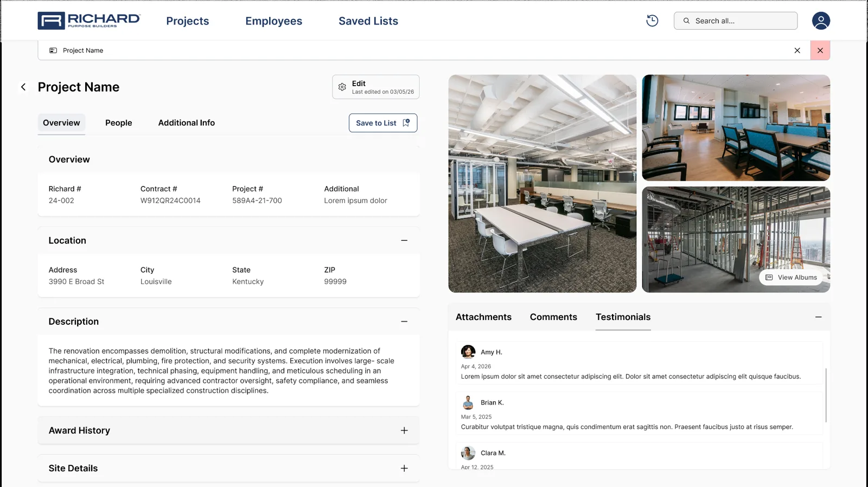This screenshot has width=868, height=487.
Task: Click the Mar 5, 2025 date
Action: pyautogui.click(x=476, y=417)
